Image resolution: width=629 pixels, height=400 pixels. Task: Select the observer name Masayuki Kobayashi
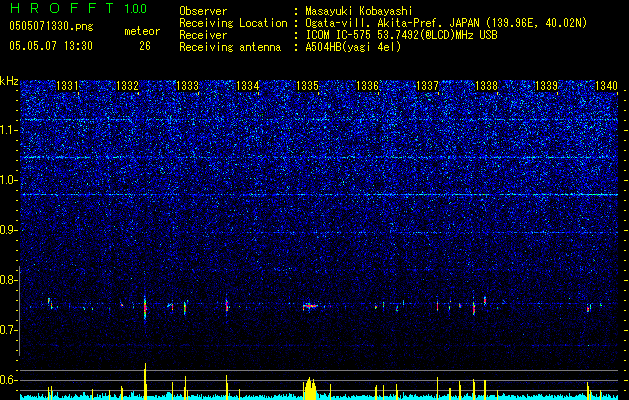[x=359, y=11]
